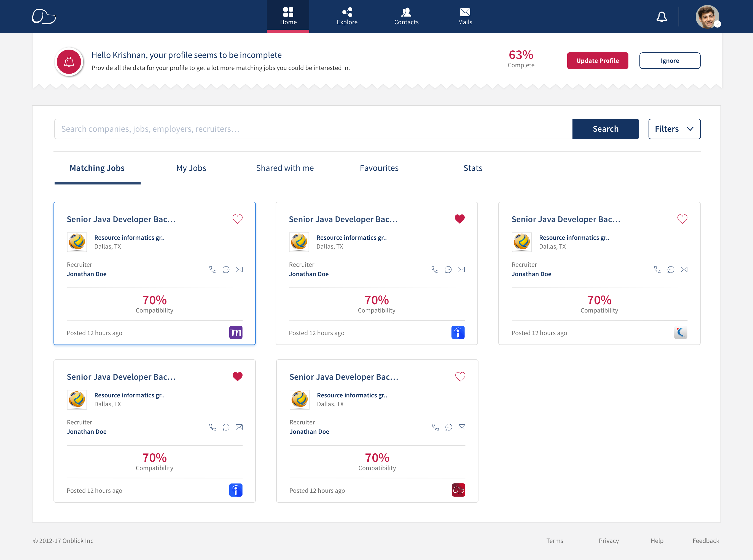The height and width of the screenshot is (560, 753).
Task: Focus the companies and jobs search field
Action: tap(313, 129)
